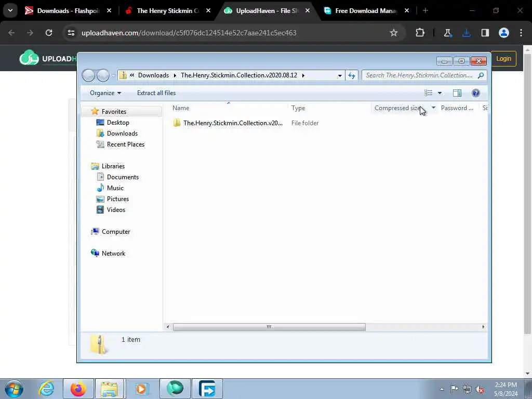Launch Firefox from taskbar
This screenshot has width=532, height=399.
78,389
